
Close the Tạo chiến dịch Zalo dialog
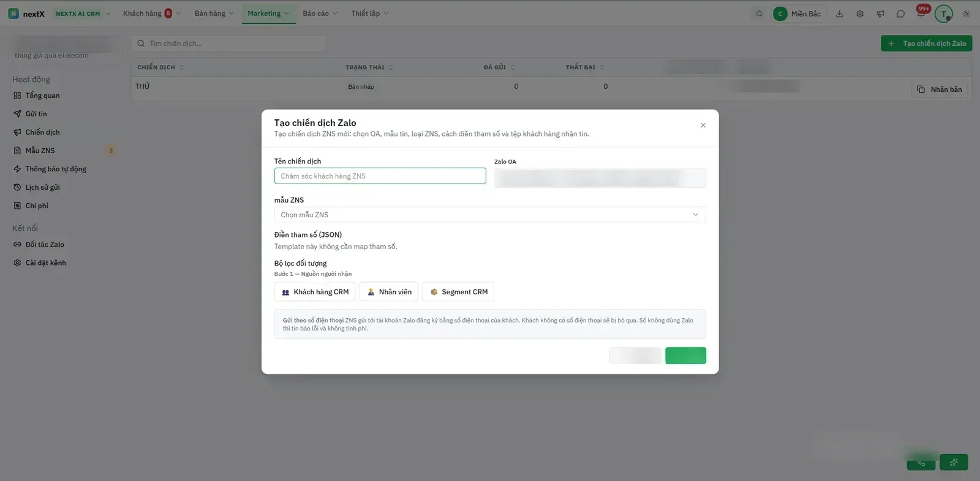pos(703,125)
